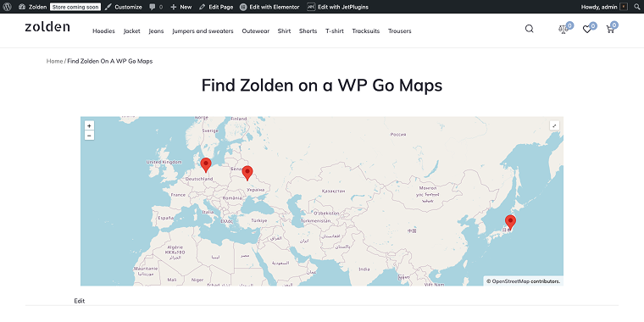
Task: Open the Jacket category
Action: (132, 31)
